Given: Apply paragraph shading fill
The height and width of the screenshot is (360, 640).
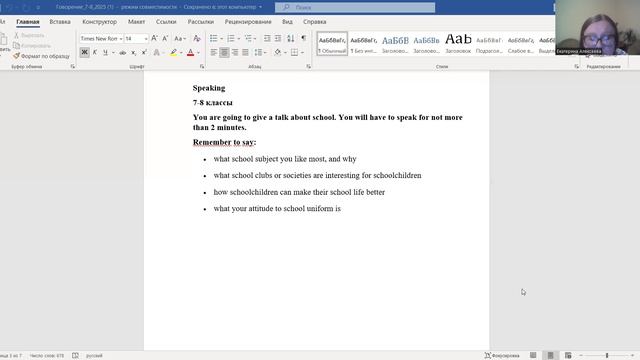Looking at the screenshot, I should click(x=278, y=52).
